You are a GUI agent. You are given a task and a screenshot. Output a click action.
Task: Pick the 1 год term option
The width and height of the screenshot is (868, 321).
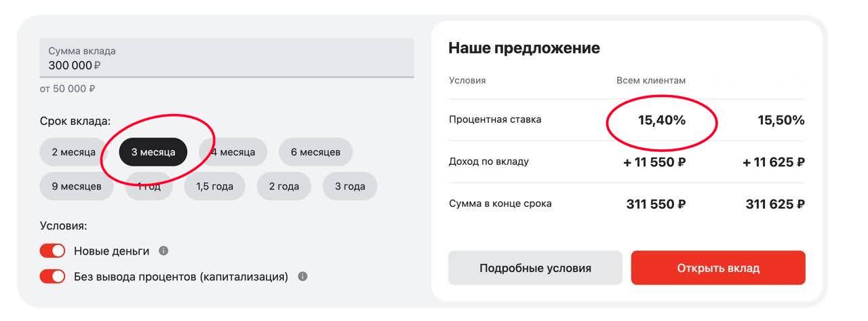(x=149, y=187)
